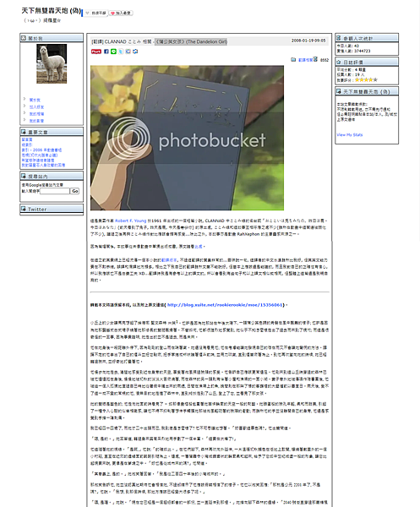Viewport: 420px width, 507px height.
Task: Click the 重要文章 panel header icon
Action: tap(24, 132)
